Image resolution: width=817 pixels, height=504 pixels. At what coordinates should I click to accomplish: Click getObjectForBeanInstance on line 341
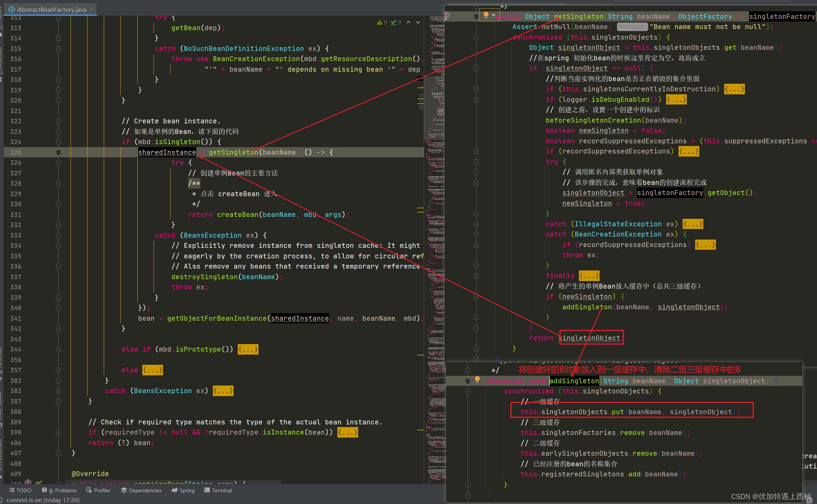(x=217, y=318)
